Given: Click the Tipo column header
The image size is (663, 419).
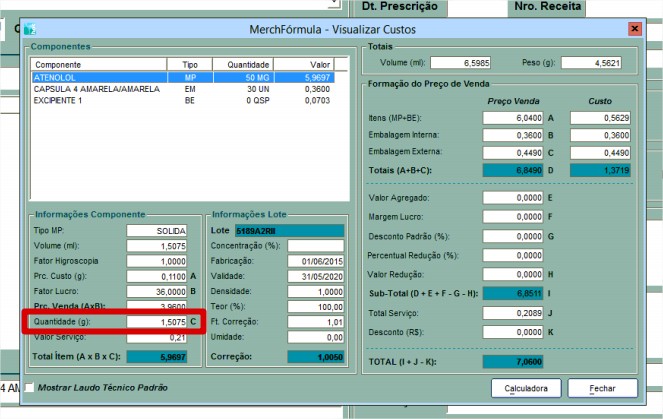Looking at the screenshot, I should pyautogui.click(x=190, y=65).
